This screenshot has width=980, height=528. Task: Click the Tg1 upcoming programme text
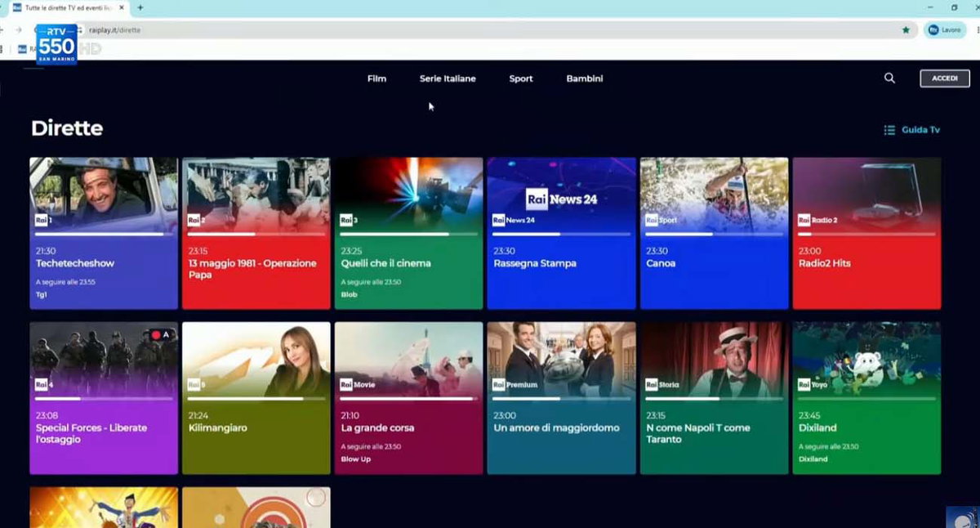(x=42, y=294)
